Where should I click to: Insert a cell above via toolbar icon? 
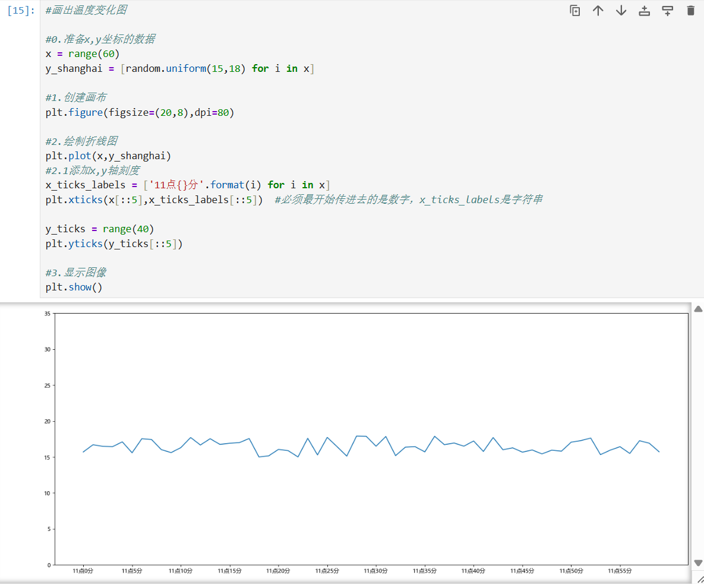(x=644, y=11)
